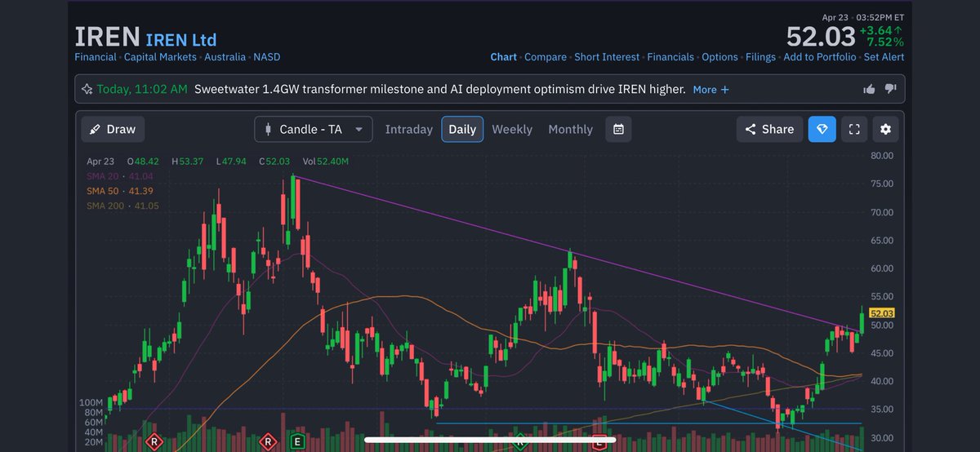This screenshot has height=452, width=980.
Task: Open the calendar date range icon
Action: click(619, 129)
